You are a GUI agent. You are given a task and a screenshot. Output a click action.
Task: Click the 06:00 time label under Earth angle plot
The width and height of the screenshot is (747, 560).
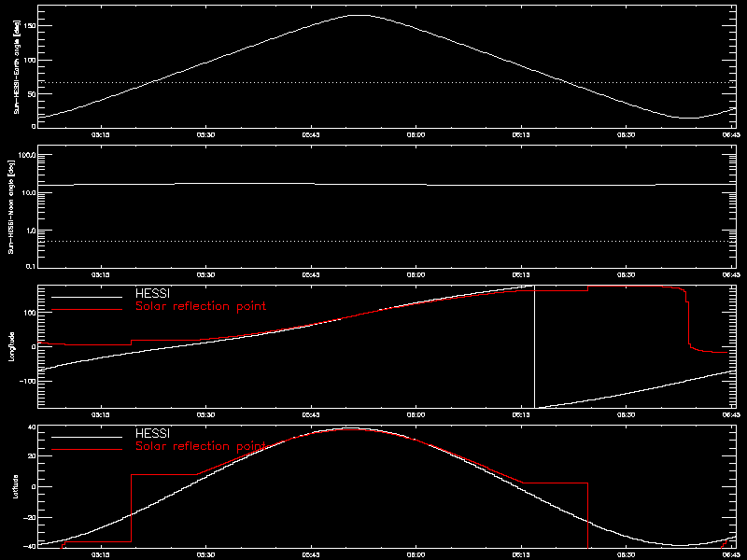(416, 135)
